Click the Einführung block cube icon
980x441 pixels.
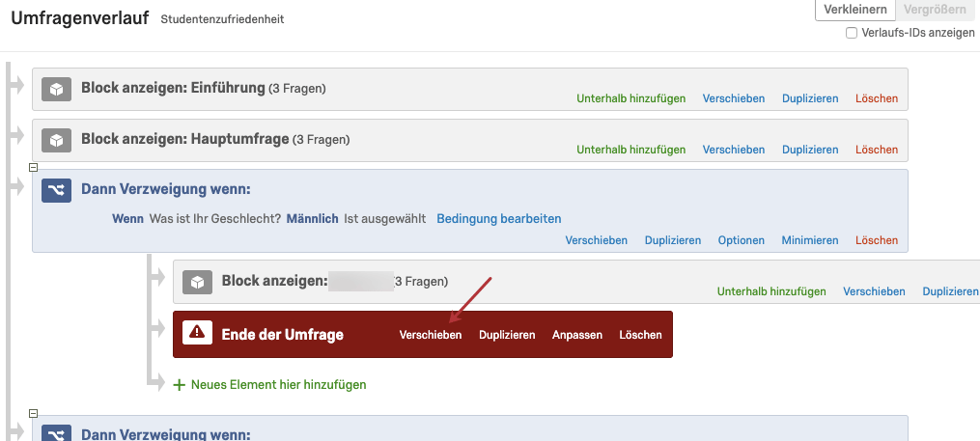56,90
